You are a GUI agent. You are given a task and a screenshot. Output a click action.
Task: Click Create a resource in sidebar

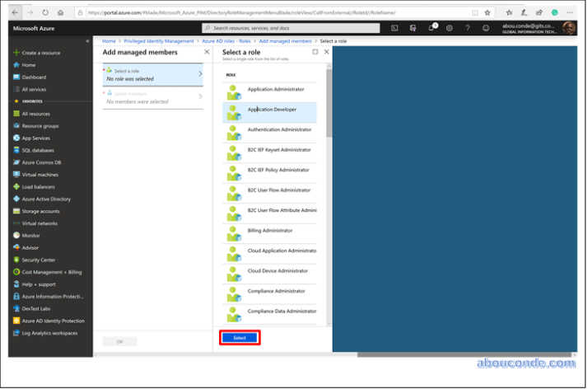pos(40,53)
